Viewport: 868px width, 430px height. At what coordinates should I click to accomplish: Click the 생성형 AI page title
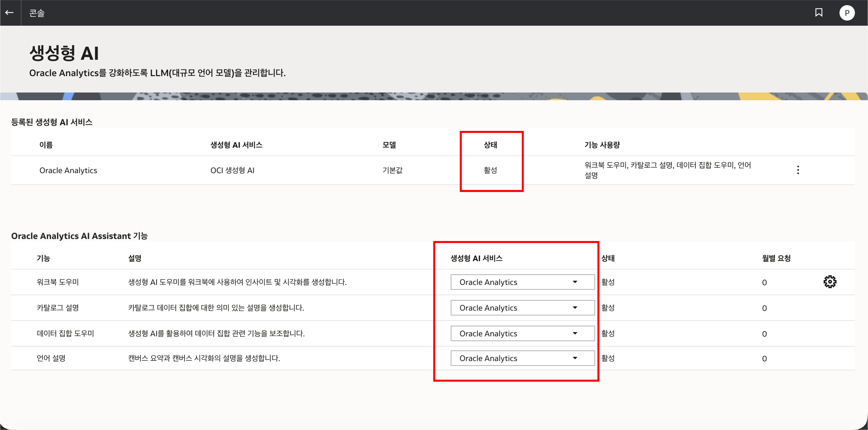coord(64,53)
